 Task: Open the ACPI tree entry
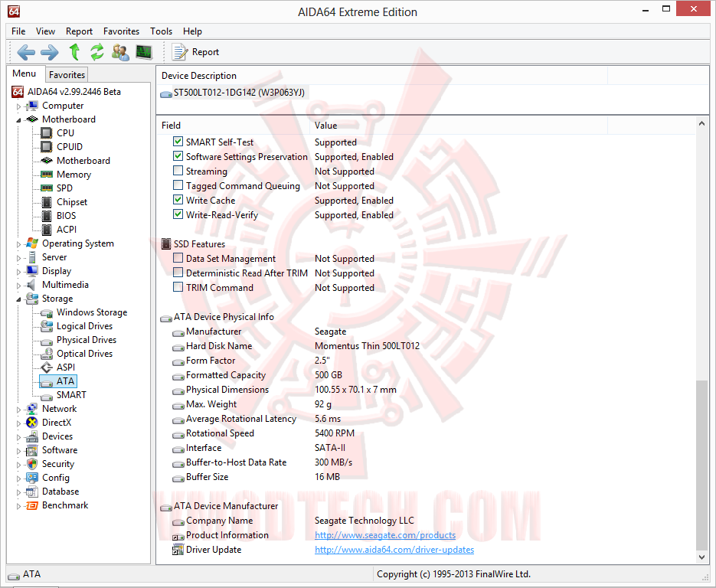66,229
